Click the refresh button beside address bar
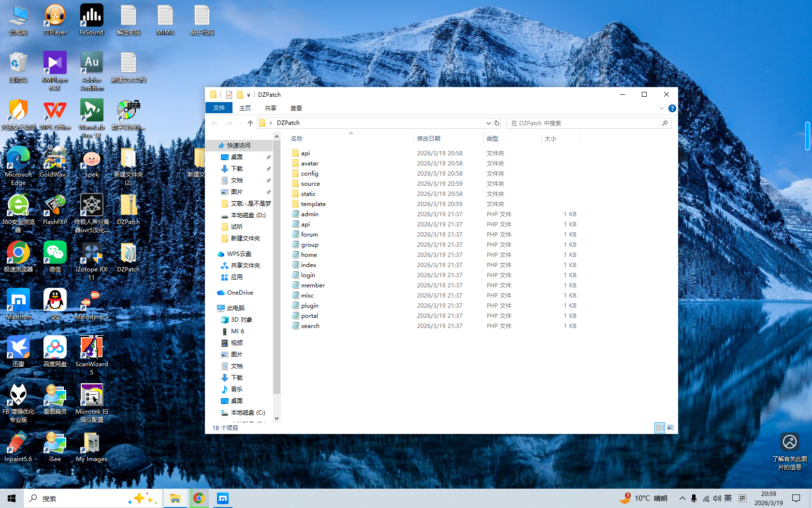Screen dimensions: 812x508 [497, 123]
